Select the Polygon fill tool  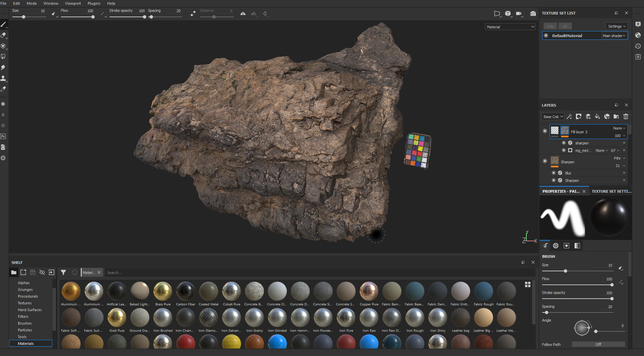(3, 57)
